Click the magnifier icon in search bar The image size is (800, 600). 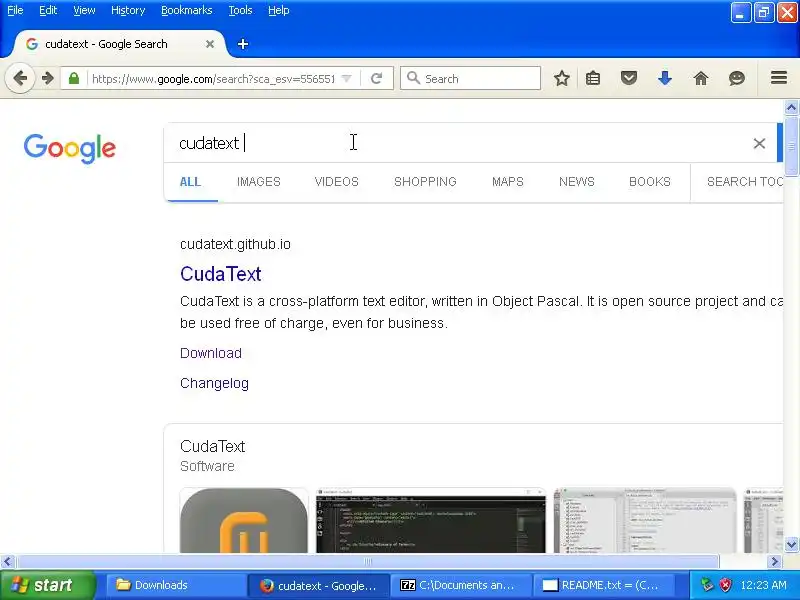413,79
